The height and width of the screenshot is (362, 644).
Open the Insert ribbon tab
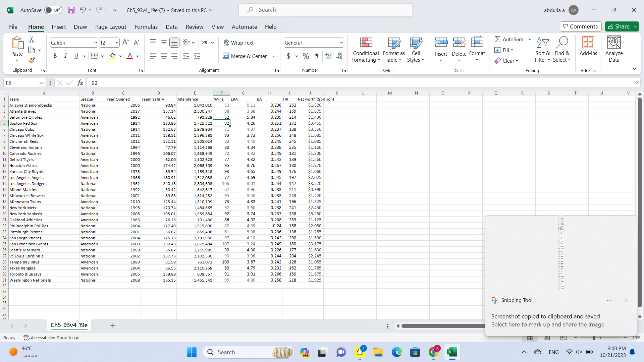59,27
